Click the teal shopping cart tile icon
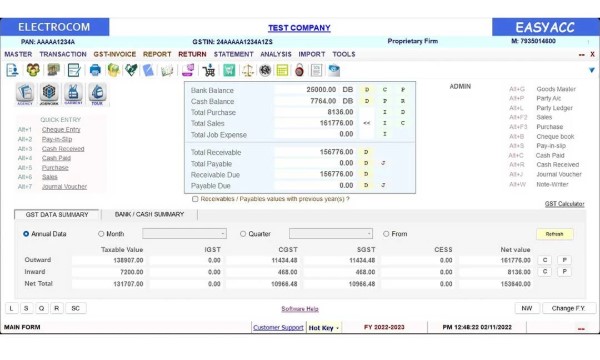 229,70
